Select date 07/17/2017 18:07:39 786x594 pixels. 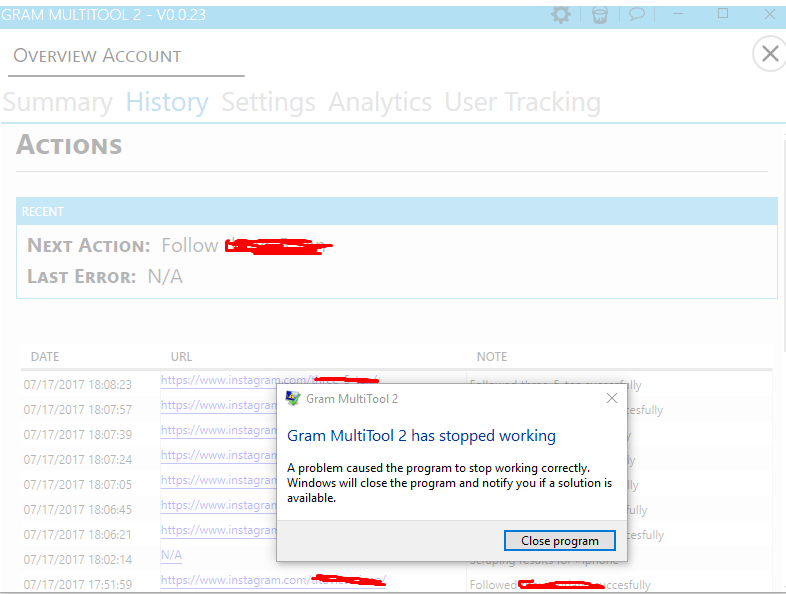coord(78,435)
